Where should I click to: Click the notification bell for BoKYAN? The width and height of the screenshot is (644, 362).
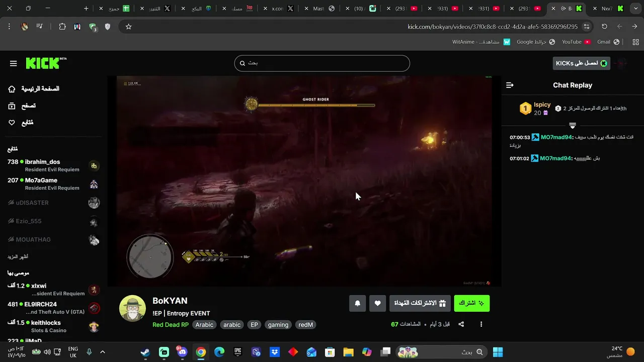pos(358,303)
